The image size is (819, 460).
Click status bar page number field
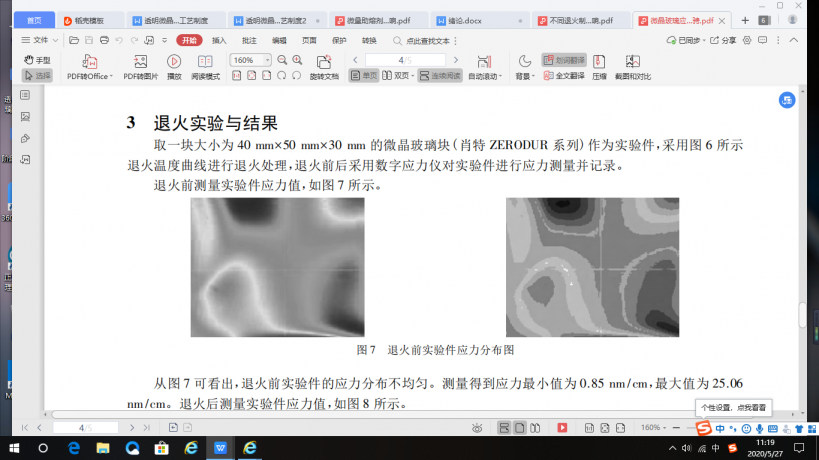click(x=85, y=428)
